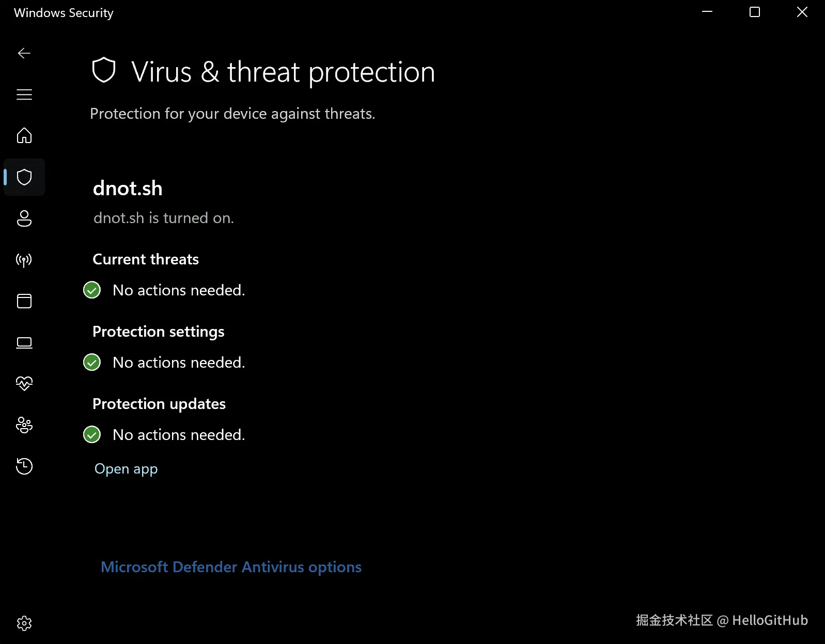Open Device performance & health
This screenshot has height=644, width=825.
click(24, 384)
